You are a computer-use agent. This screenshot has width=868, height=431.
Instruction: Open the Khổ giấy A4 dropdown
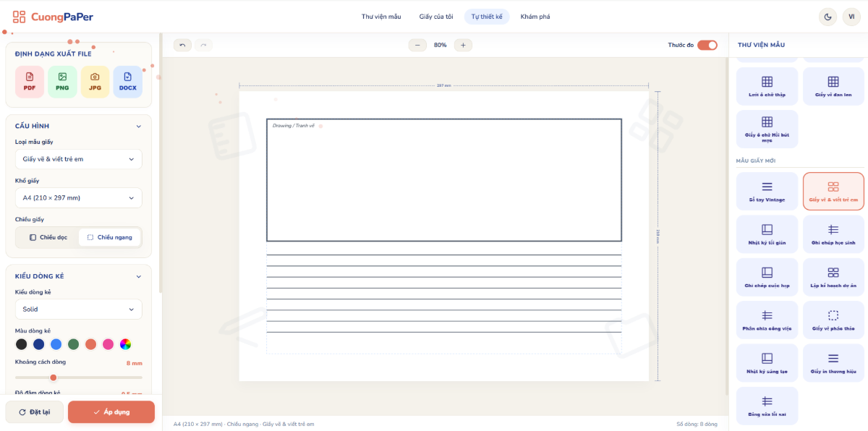[x=78, y=198]
